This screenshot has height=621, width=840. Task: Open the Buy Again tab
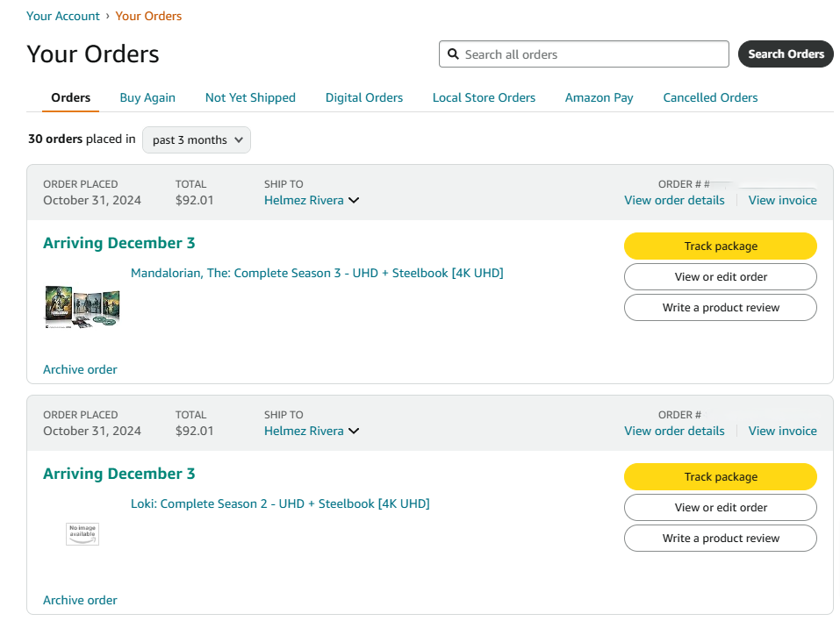click(147, 97)
